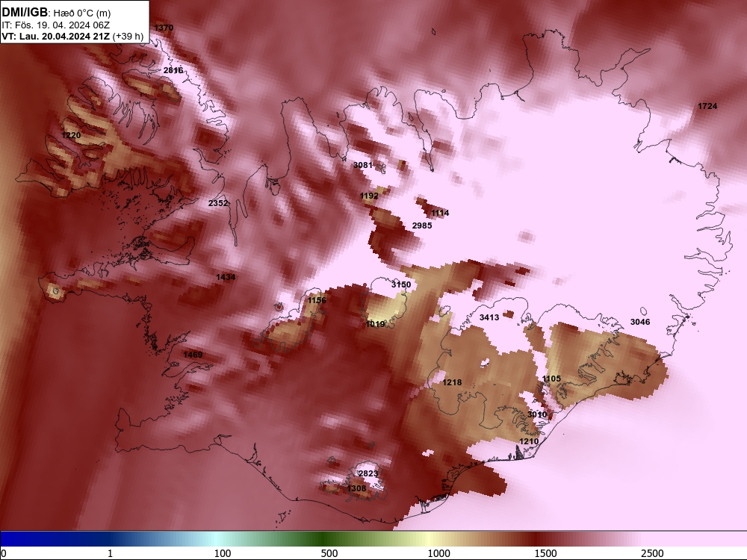The height and width of the screenshot is (560, 747).
Task: Click the map value 1724
Action: click(707, 106)
